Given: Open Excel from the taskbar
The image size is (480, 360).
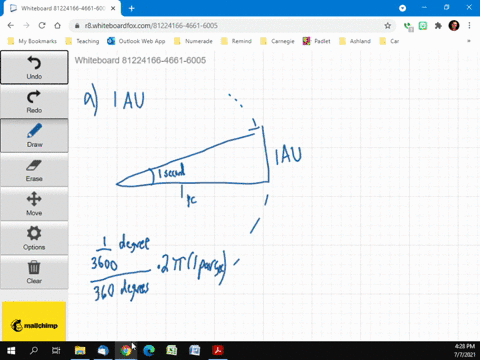Looking at the screenshot, I should click(x=172, y=351).
